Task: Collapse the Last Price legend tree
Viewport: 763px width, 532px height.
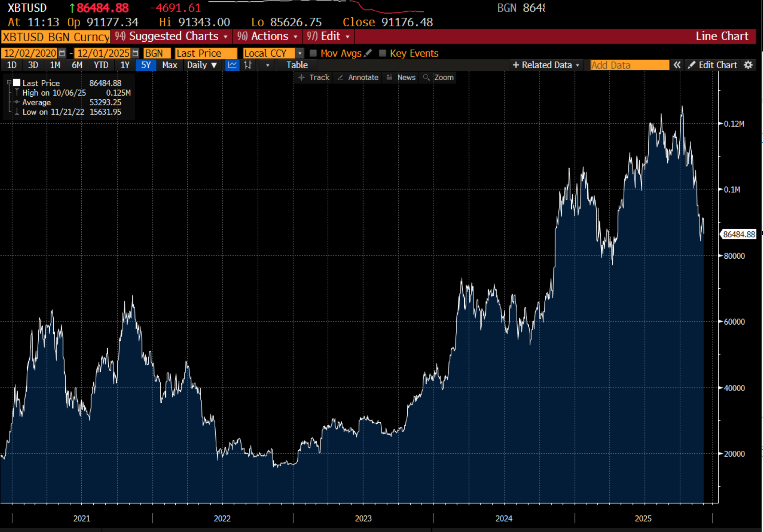Action: (x=9, y=82)
